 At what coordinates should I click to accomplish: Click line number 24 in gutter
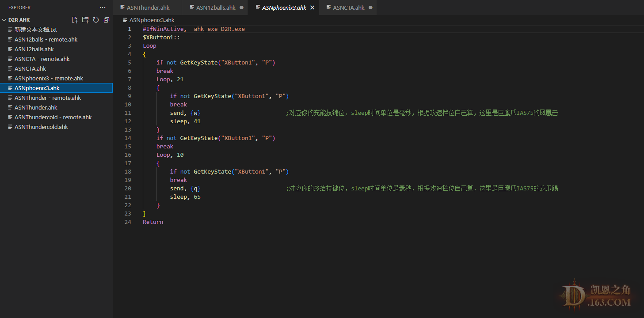[x=128, y=222]
